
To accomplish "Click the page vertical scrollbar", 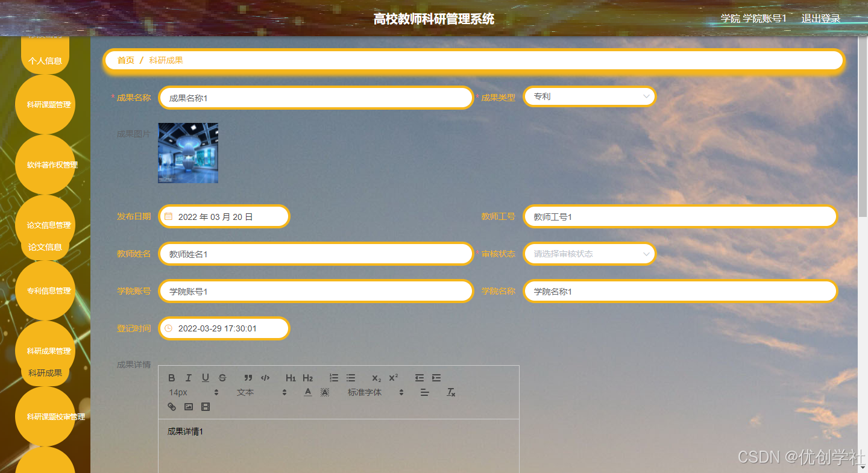I will click(863, 127).
